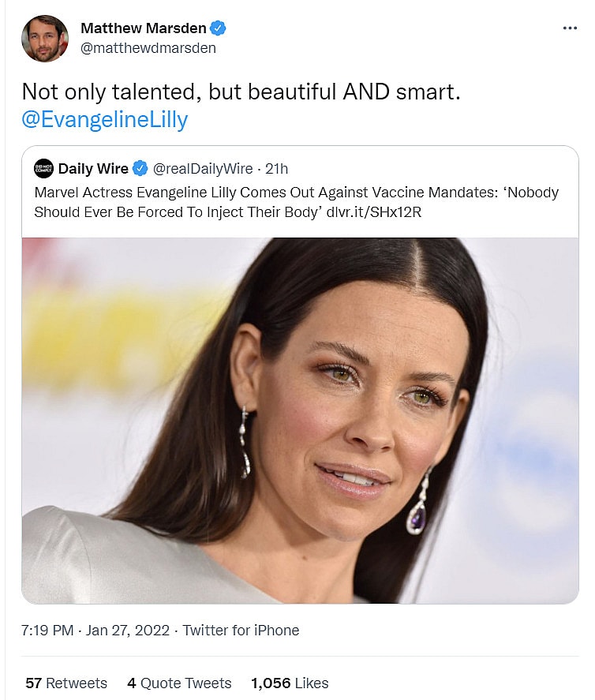
Task: Show the 4 Quote Tweets
Action: [x=179, y=683]
